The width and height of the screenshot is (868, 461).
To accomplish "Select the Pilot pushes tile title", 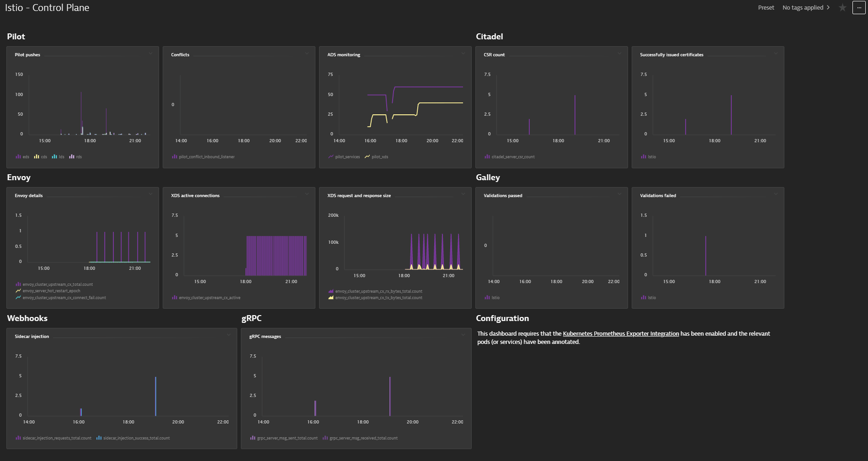I will (x=27, y=55).
